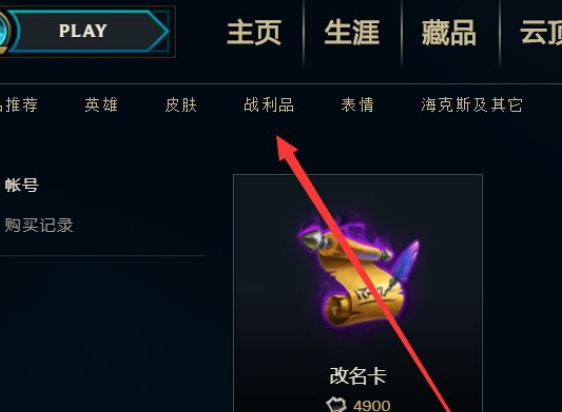Viewport: 562px width, 412px height.
Task: Start a game with the PLAY button
Action: (88, 31)
